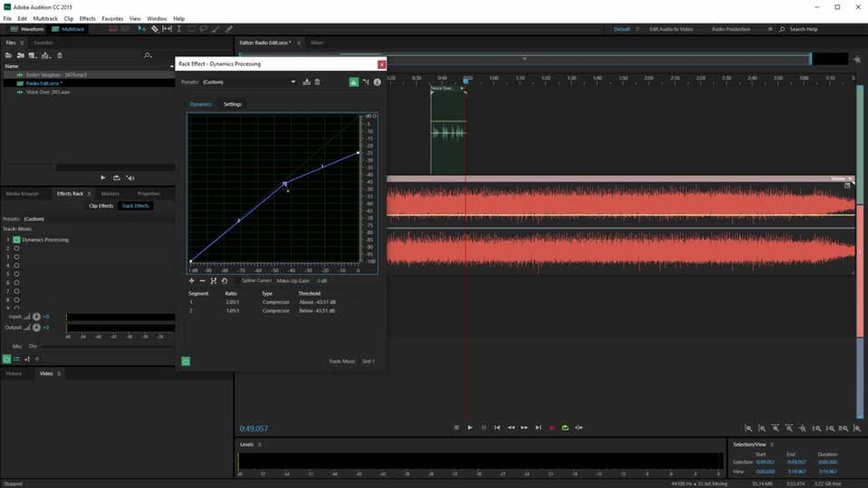868x488 pixels.
Task: Click the Mix Dry/Wet slider
Action: pos(108,347)
